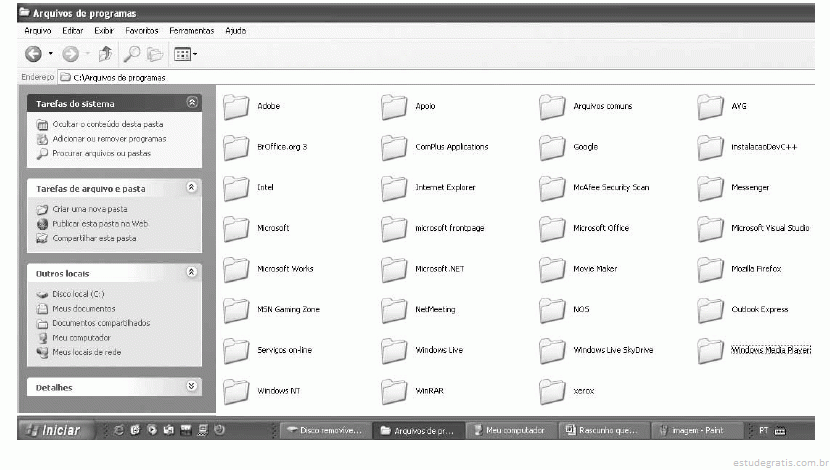This screenshot has height=470, width=830.
Task: Click the MSN Gaming Zone folder name
Action: [x=288, y=310]
